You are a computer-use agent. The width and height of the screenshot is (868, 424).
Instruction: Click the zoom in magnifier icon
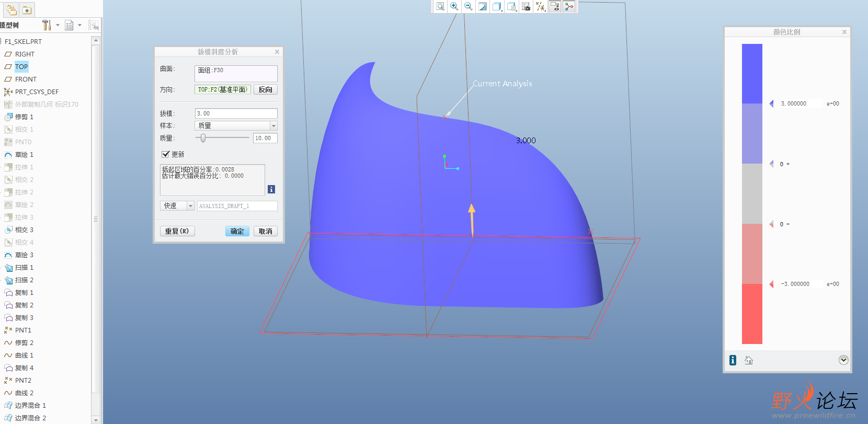coord(454,6)
